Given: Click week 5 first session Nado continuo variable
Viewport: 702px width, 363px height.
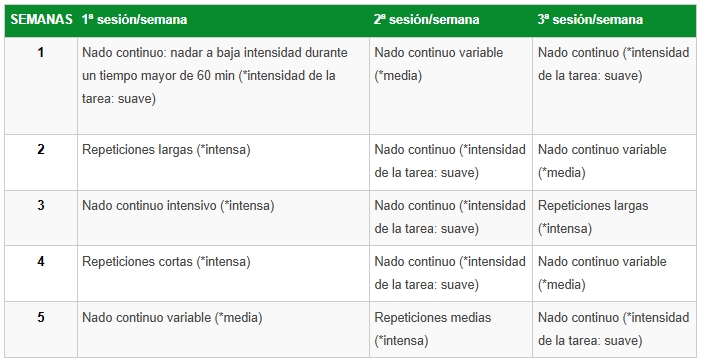Looking at the screenshot, I should point(223,329).
